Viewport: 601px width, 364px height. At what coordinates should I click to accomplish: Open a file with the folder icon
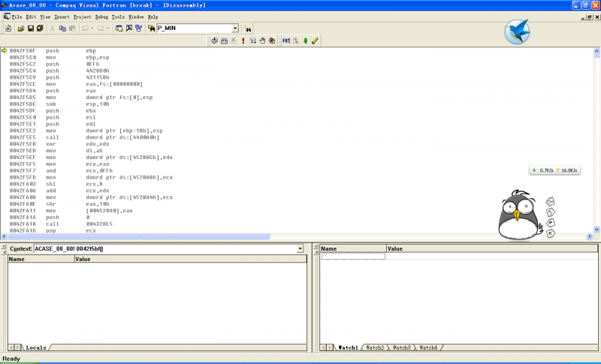[x=21, y=29]
